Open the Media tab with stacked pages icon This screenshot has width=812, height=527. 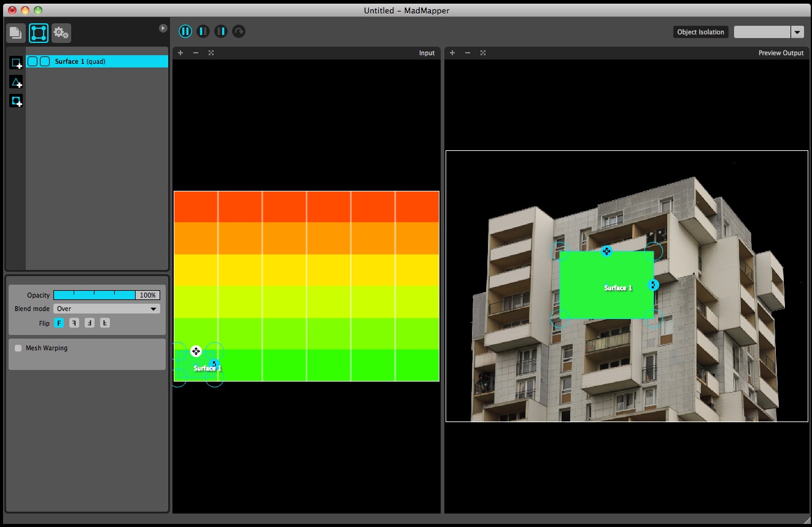16,33
